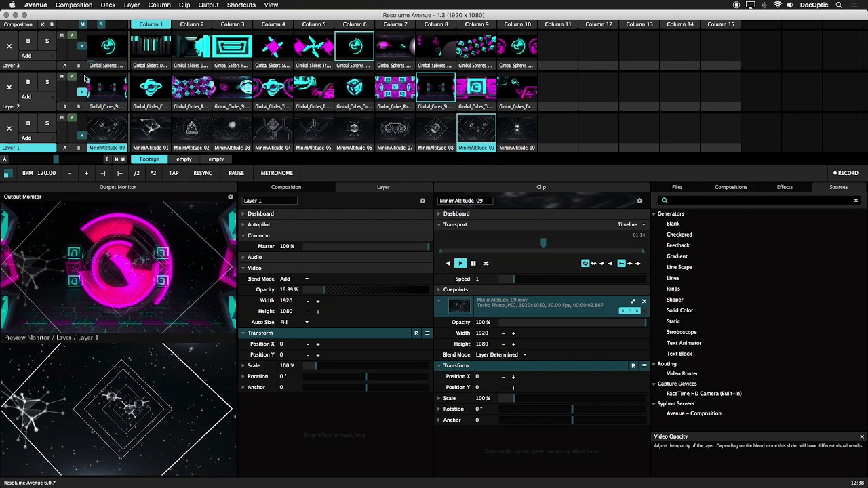Click the forward play button in Transport
The width and height of the screenshot is (868, 488).
point(460,263)
